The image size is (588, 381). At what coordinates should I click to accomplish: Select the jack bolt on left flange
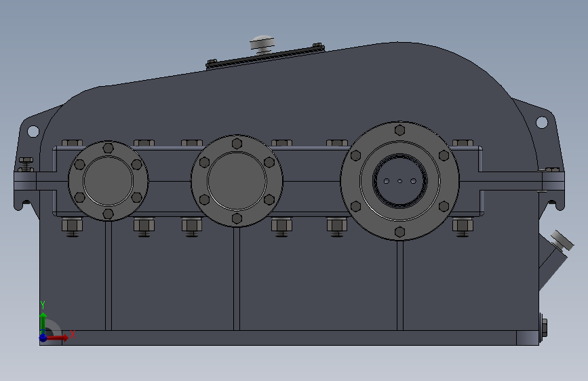26,164
